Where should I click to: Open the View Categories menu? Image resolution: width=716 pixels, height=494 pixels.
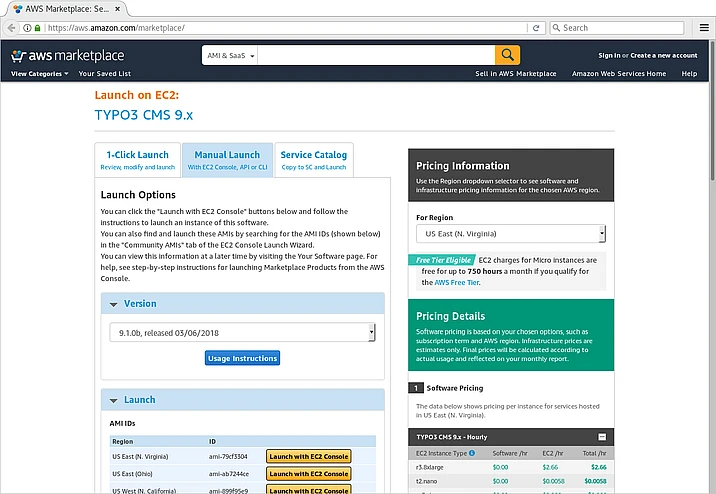[40, 74]
